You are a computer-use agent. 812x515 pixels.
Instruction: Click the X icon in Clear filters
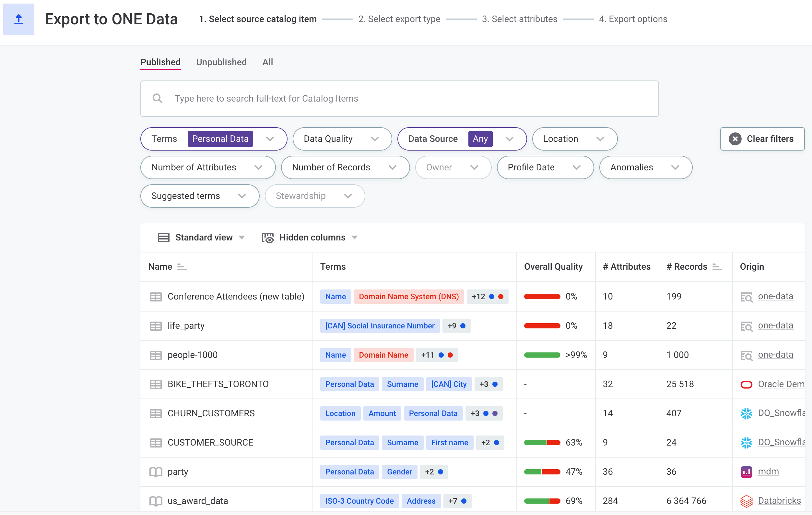pos(735,139)
